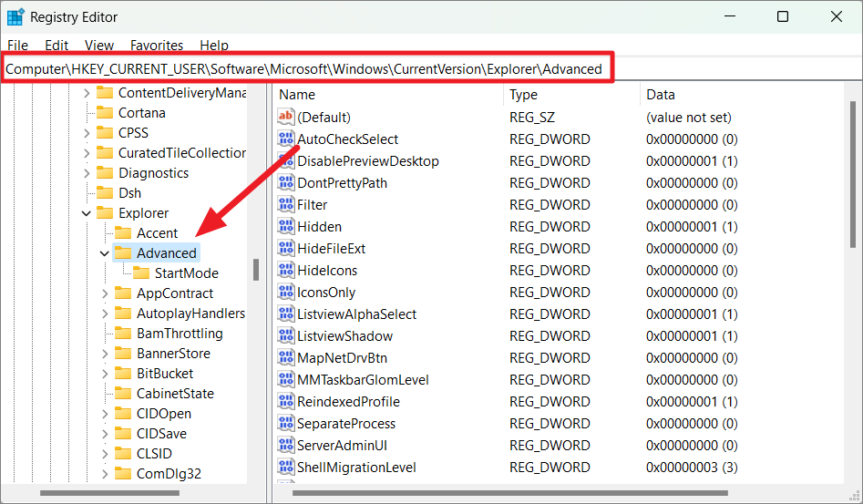
Task: Click the tree pane vertical scrollbar thumb
Action: [x=256, y=270]
